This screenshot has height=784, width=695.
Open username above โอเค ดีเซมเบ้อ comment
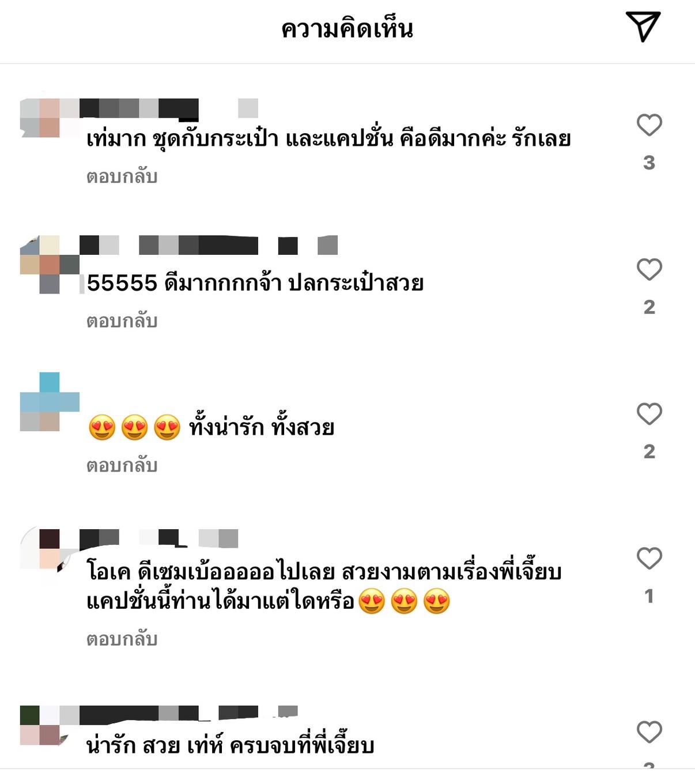[159, 538]
